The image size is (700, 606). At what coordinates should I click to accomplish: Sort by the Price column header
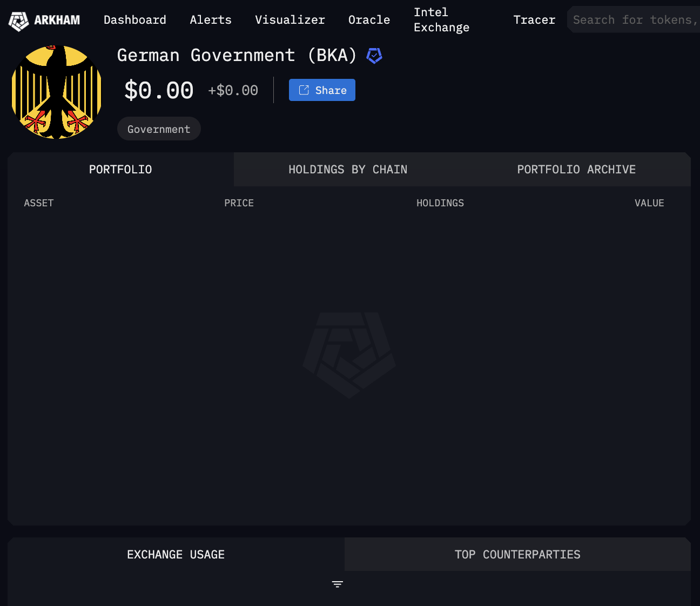click(x=239, y=203)
